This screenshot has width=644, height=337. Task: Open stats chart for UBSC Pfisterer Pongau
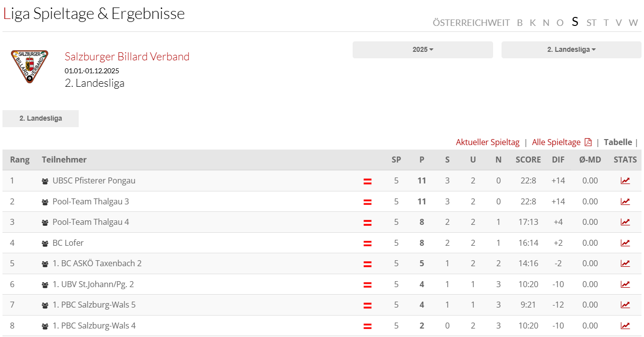pyautogui.click(x=625, y=181)
